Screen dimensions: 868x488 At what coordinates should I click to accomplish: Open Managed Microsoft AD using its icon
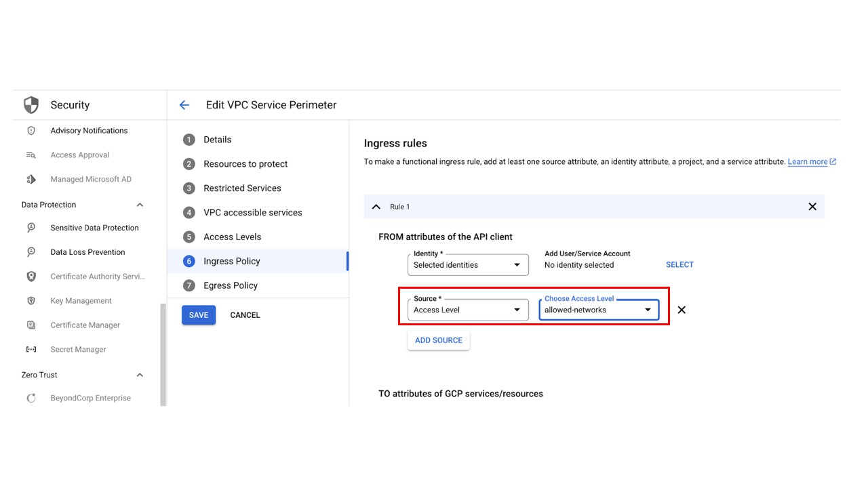click(x=32, y=179)
